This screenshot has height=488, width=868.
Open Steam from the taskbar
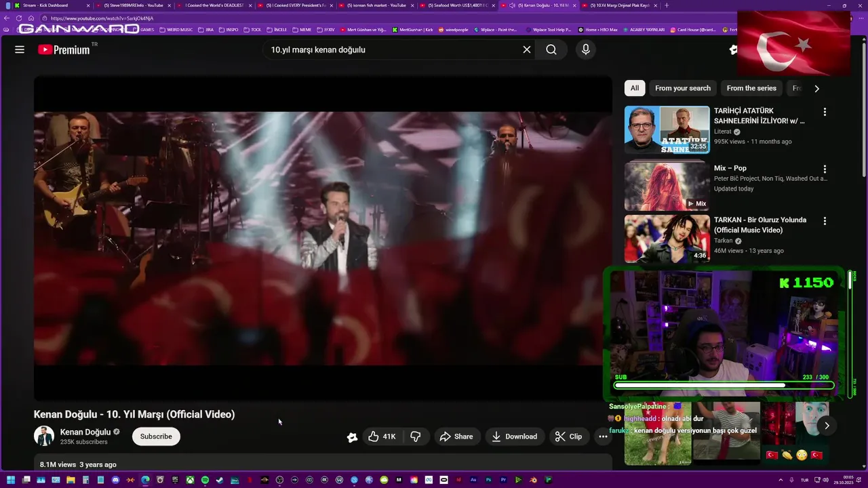click(220, 480)
